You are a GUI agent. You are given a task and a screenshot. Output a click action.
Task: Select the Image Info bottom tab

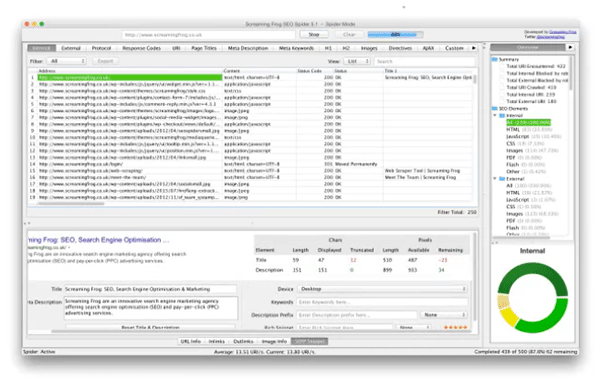[x=274, y=341]
